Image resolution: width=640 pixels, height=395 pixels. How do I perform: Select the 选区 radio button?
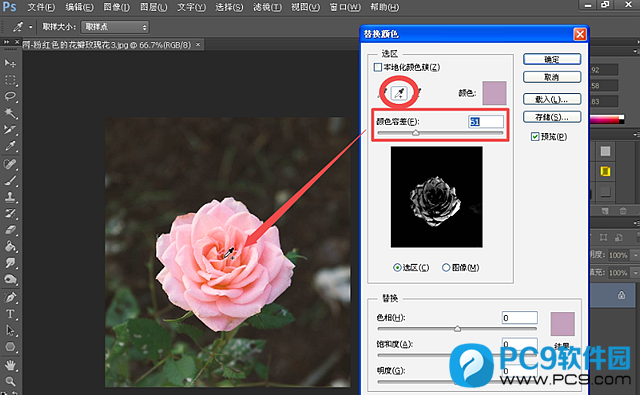tap(397, 268)
